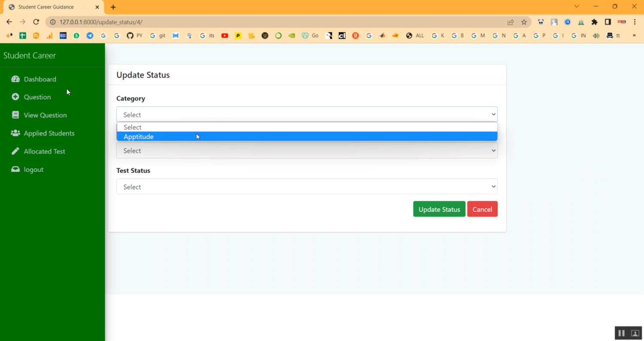The image size is (644, 341).
Task: Click the Dashboard gauge icon in sidebar
Action: [15, 79]
